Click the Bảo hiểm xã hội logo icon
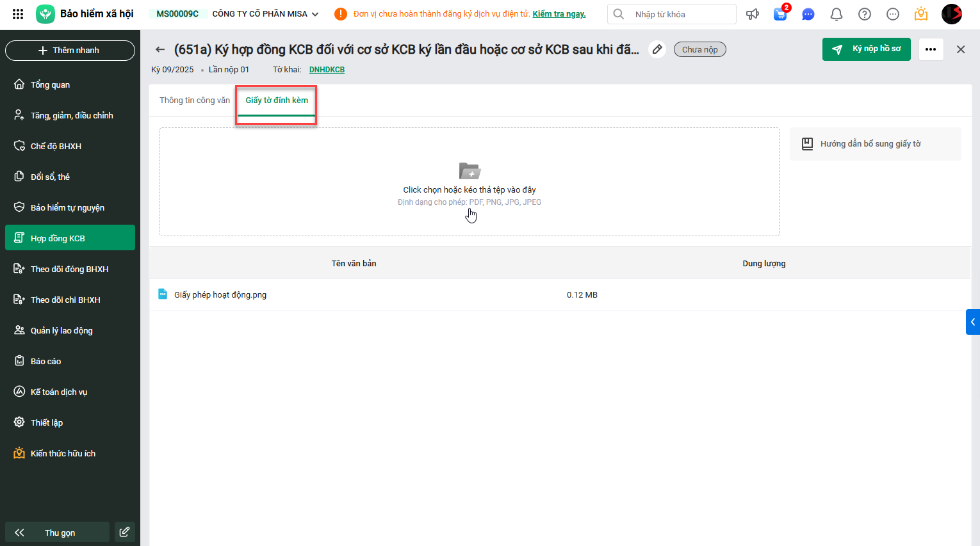Screen dimensions: 980x546 (x=45, y=14)
